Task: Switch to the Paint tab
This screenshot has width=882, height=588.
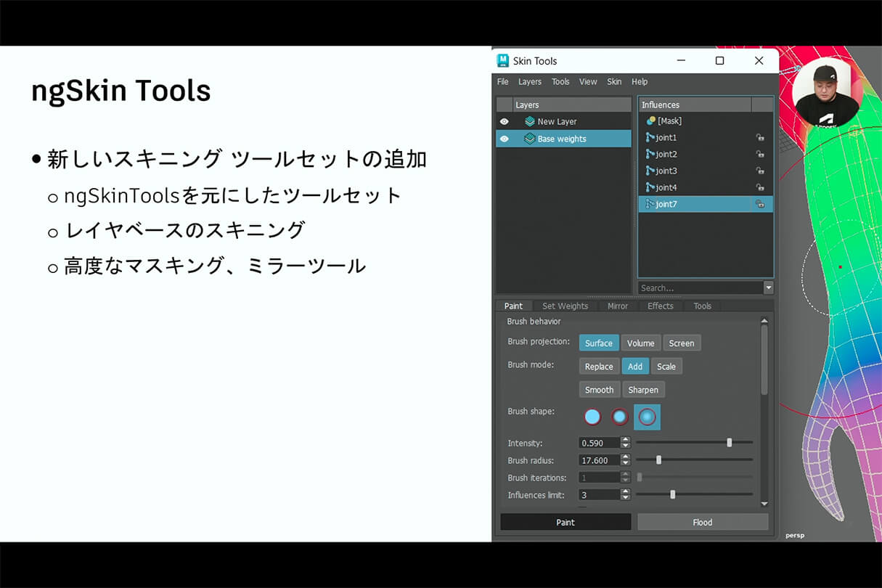Action: 514,306
